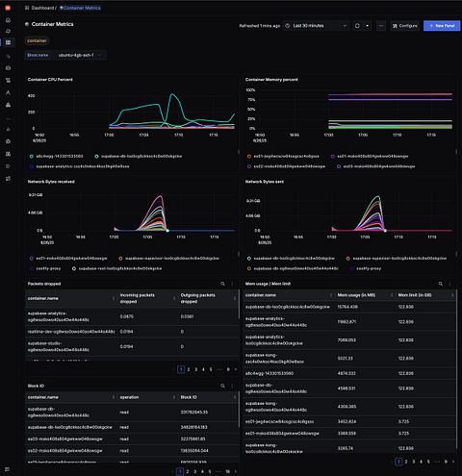The height and width of the screenshot is (476, 462).
Task: Go to page 2 of Packets dropped table
Action: click(189, 369)
